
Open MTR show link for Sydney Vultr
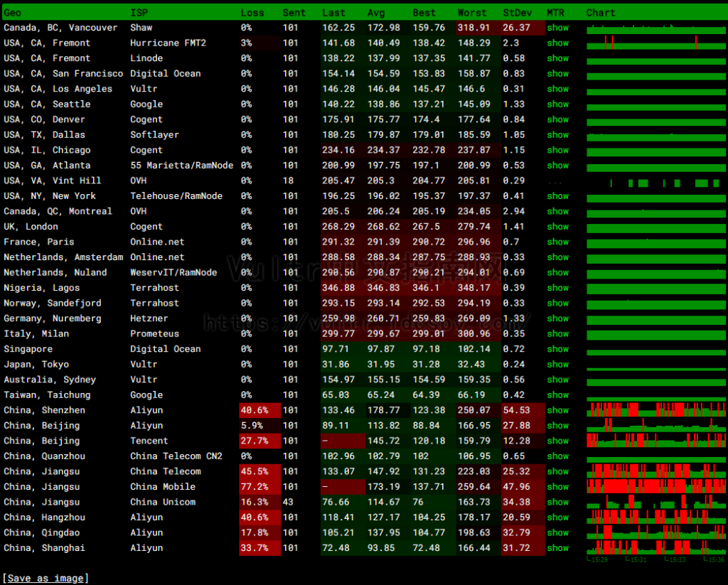coord(557,380)
